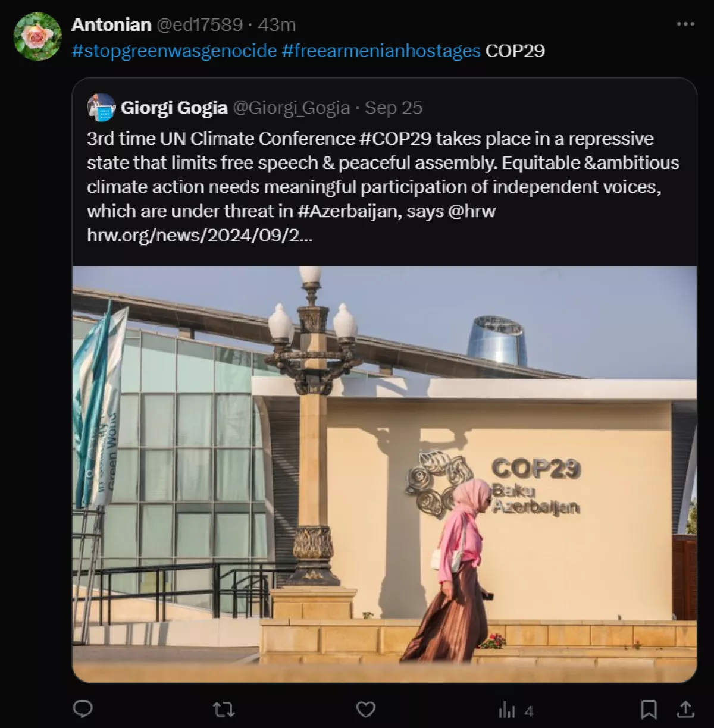Screen dimensions: 714x728
Task: View analytics bar chart icon showing 4 views
Action: pos(516,710)
